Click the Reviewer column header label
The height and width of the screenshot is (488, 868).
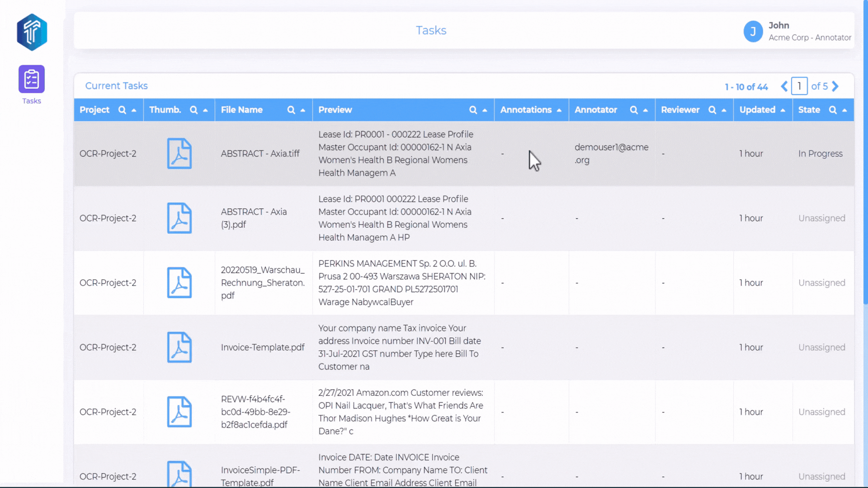pyautogui.click(x=680, y=110)
